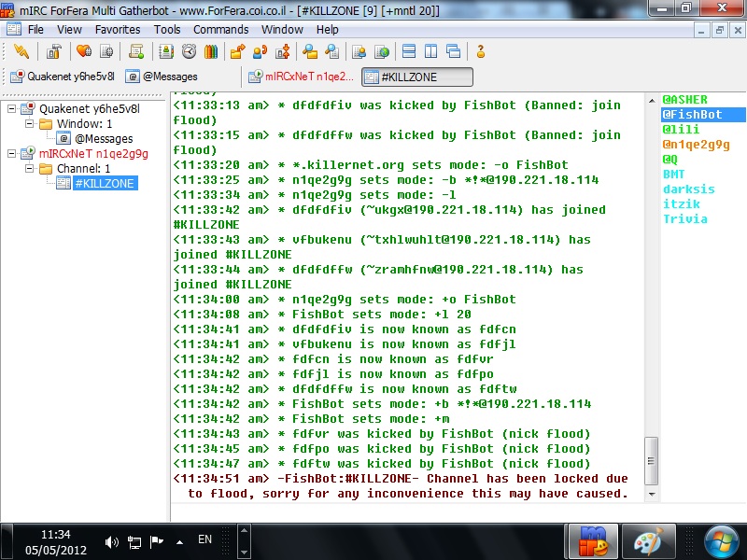This screenshot has width=747, height=560.
Task: Select mIRCxNeT n1qe2g9g in the tree
Action: click(x=93, y=154)
